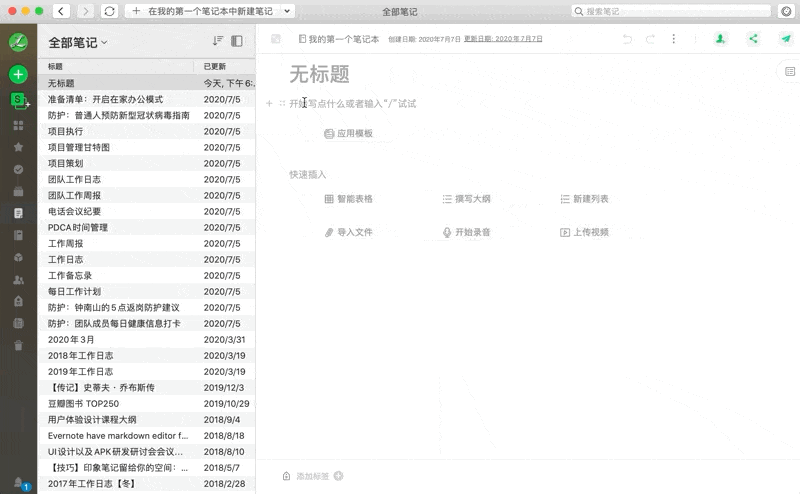This screenshot has height=494, width=800.
Task: Click the plus insert icon beside the body line
Action: click(269, 104)
